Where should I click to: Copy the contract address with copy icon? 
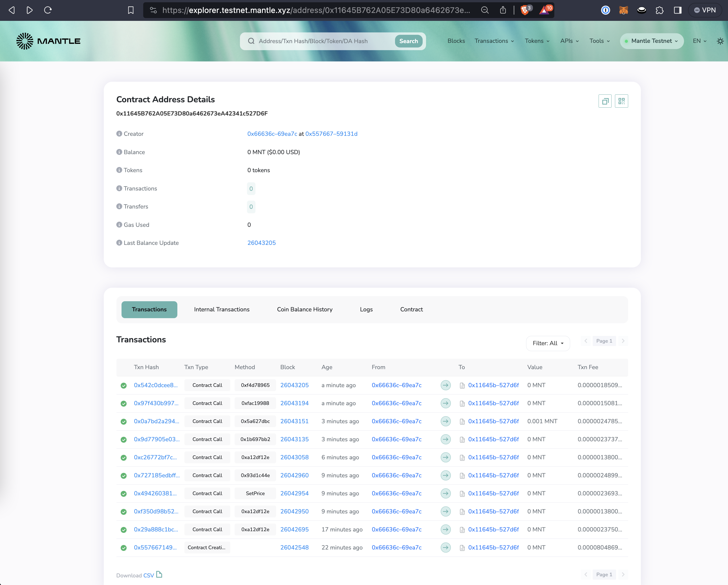tap(605, 101)
